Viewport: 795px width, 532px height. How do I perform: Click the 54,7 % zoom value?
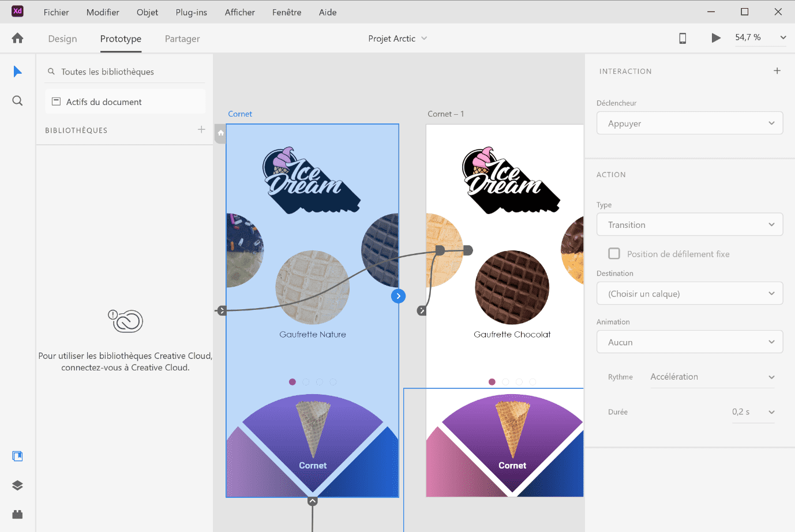click(x=748, y=38)
